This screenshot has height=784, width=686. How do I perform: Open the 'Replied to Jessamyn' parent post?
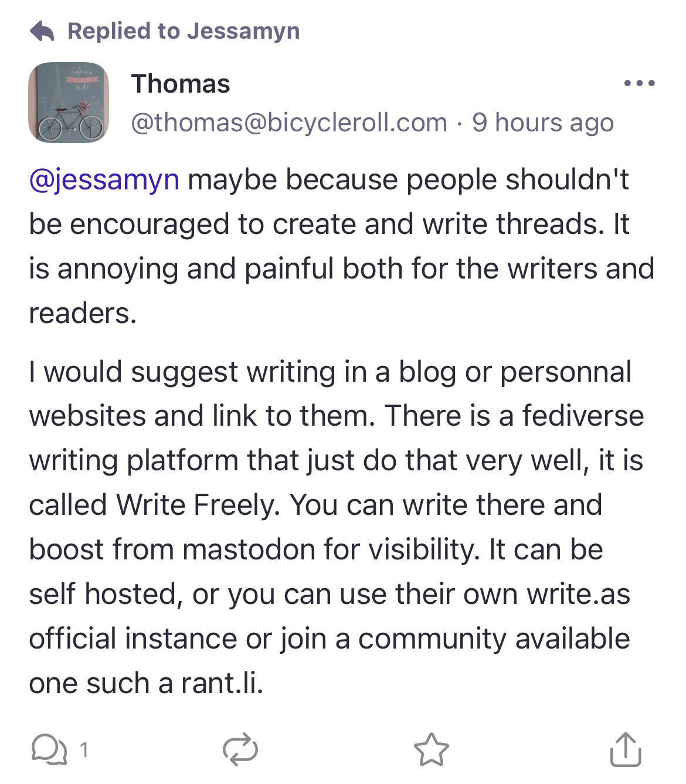[184, 31]
